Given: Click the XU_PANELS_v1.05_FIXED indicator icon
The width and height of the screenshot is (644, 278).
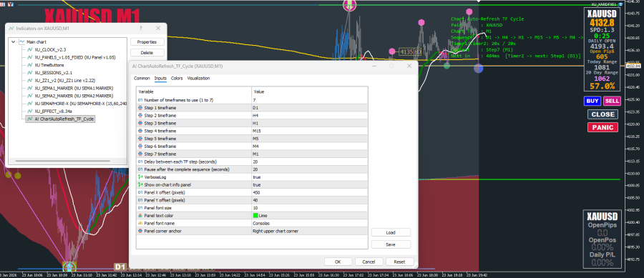Looking at the screenshot, I should coord(29,57).
